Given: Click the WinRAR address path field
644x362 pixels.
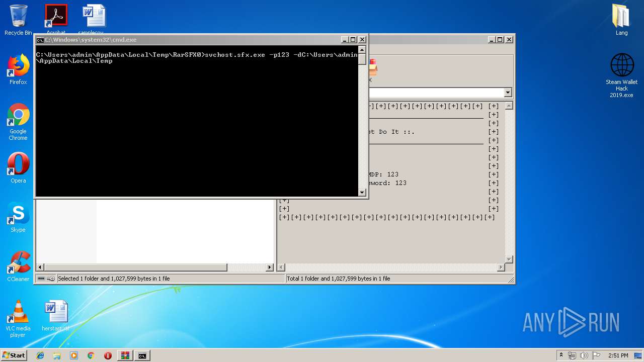Looking at the screenshot, I should point(436,93).
